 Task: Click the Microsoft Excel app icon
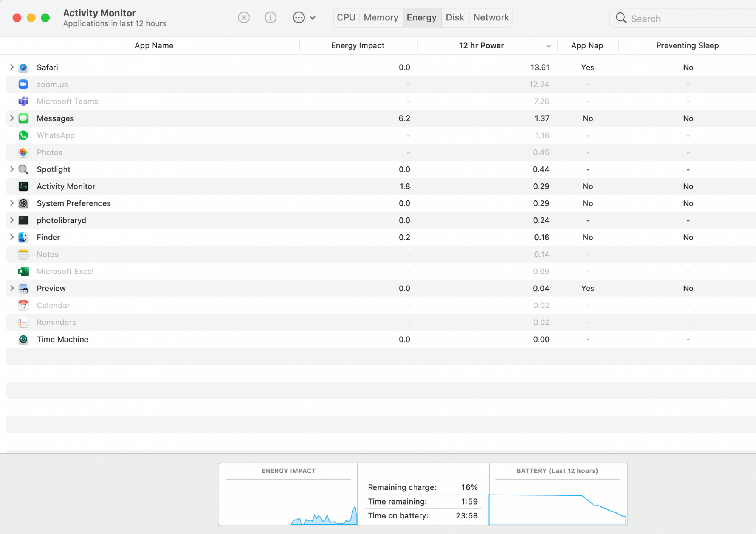coord(23,271)
